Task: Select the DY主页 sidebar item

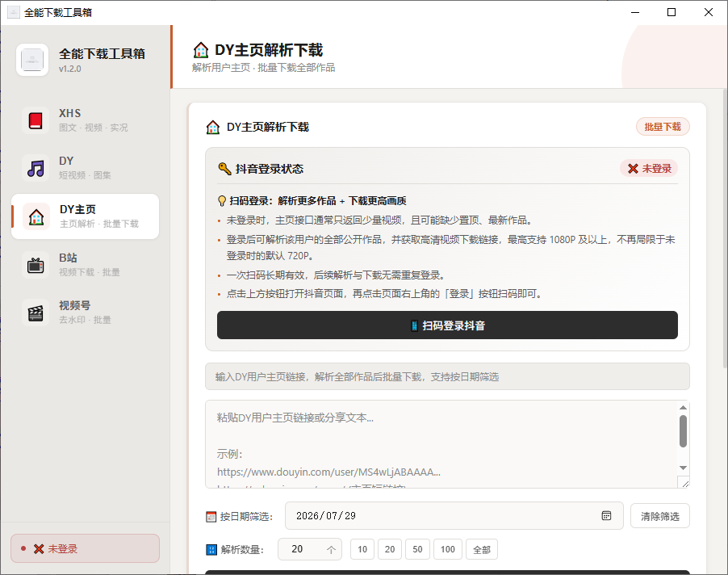Action: coord(86,216)
